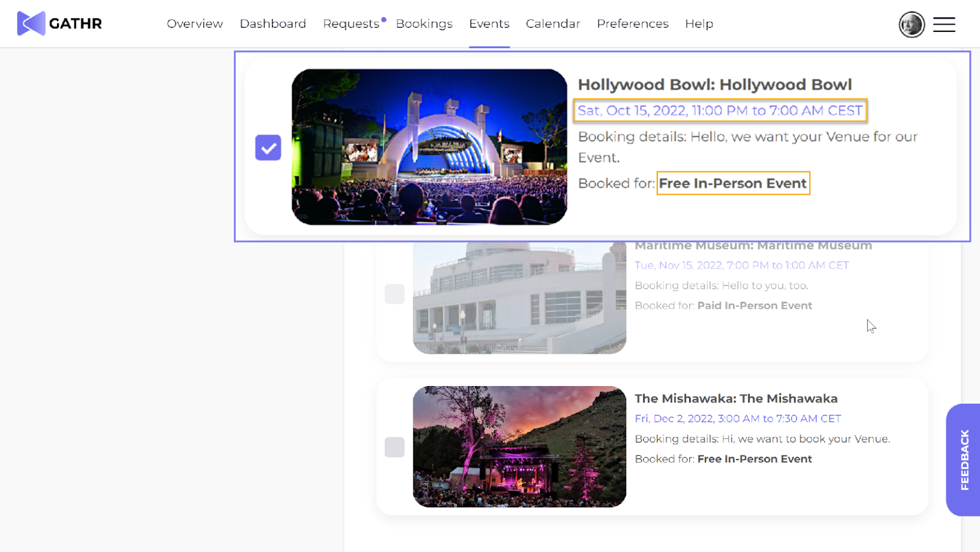This screenshot has width=980, height=552.
Task: Open the Calendar page
Action: [552, 24]
